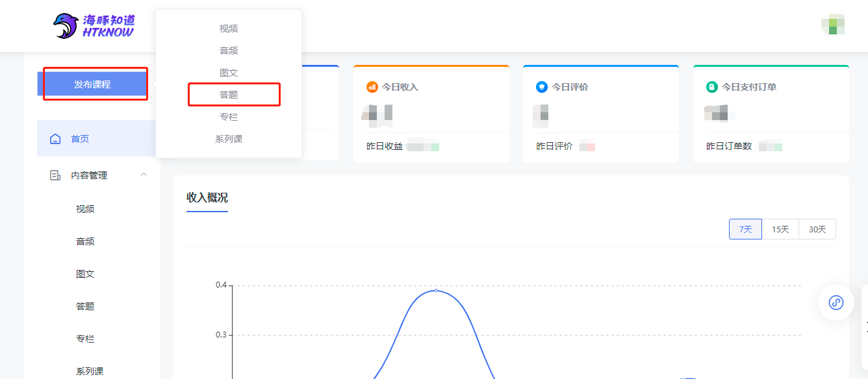The height and width of the screenshot is (379, 868).
Task: Click the orange 今日收入 icon
Action: pyautogui.click(x=372, y=87)
